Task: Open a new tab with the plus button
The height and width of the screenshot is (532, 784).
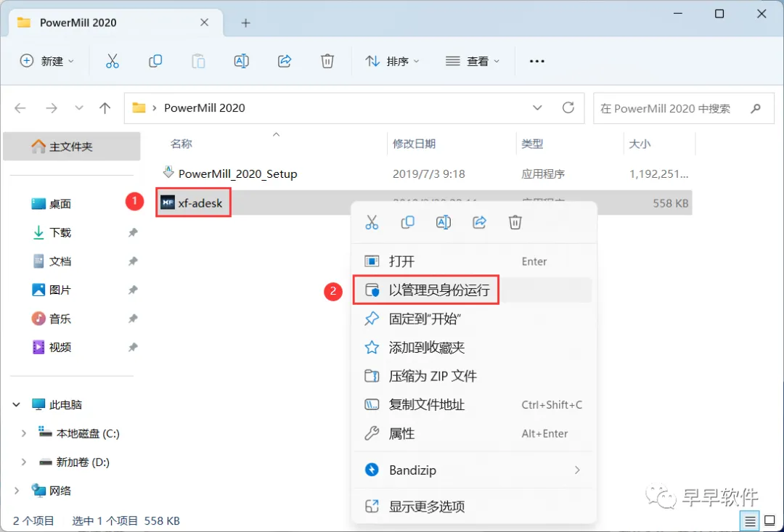Action: click(245, 23)
